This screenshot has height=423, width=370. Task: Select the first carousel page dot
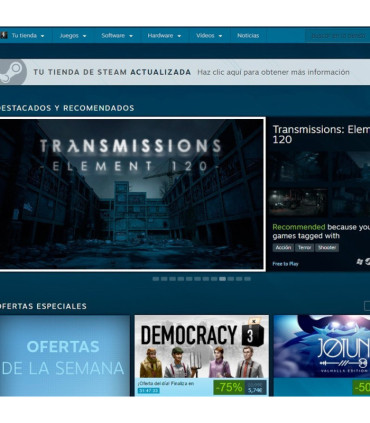156,279
